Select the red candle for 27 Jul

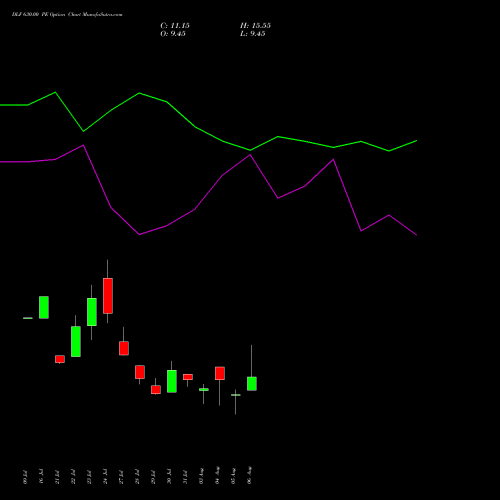click(x=124, y=348)
